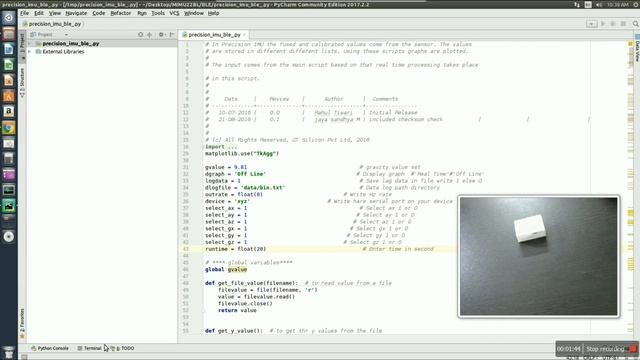The width and height of the screenshot is (640, 360).
Task: Click the 'gvalue = 9.81' code line
Action: (226, 167)
